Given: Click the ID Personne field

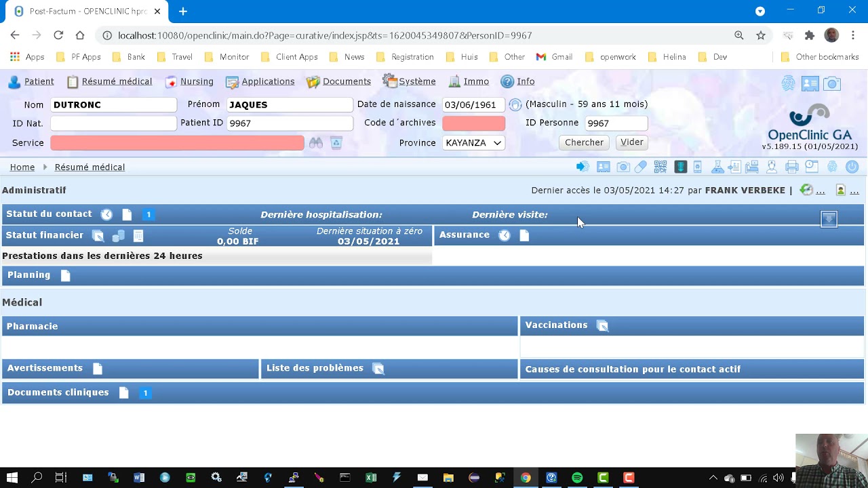Looking at the screenshot, I should tap(616, 123).
